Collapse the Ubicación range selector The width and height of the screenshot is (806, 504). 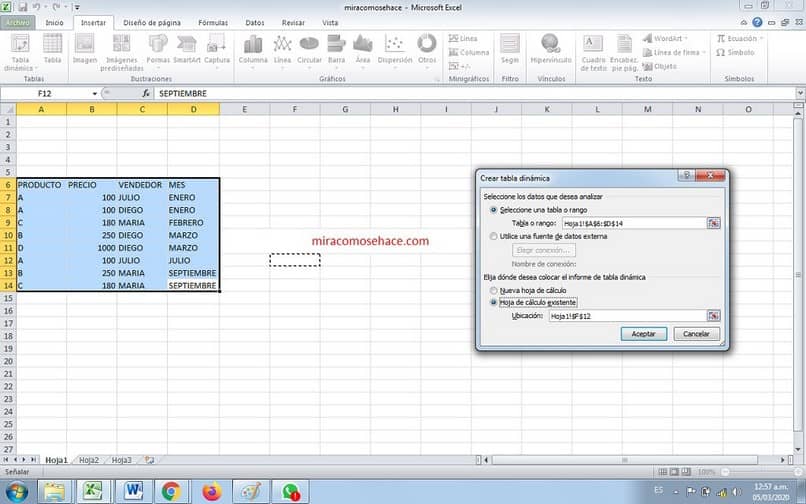[713, 316]
